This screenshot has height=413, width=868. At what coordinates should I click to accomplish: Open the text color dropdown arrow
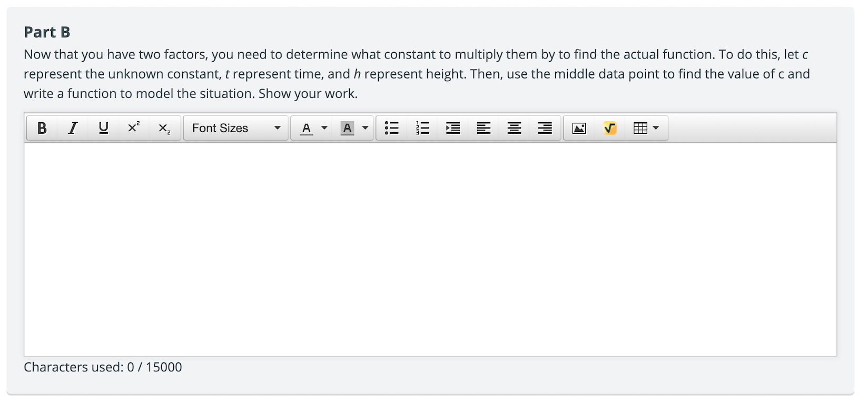click(x=324, y=128)
